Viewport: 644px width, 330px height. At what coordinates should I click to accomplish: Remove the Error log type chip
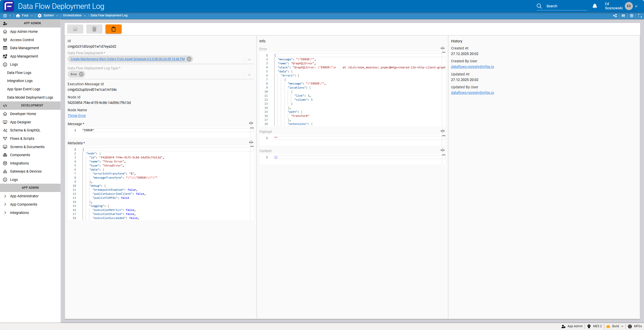click(x=81, y=74)
